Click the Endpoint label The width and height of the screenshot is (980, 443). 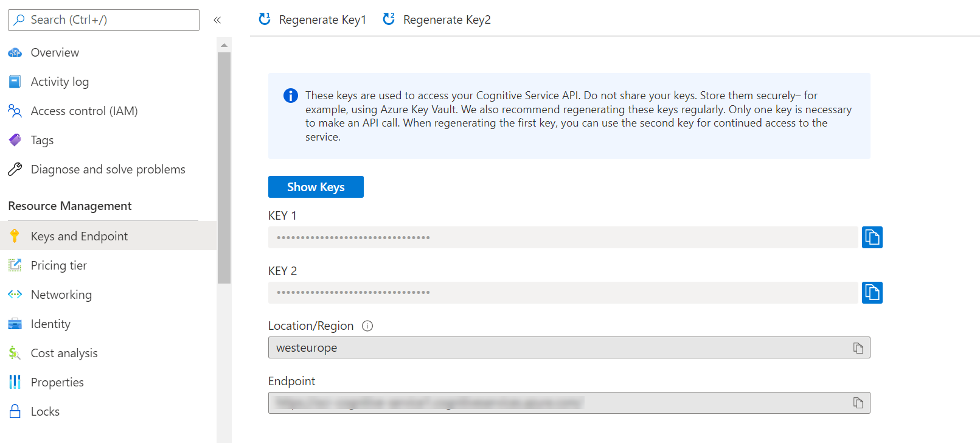point(292,381)
